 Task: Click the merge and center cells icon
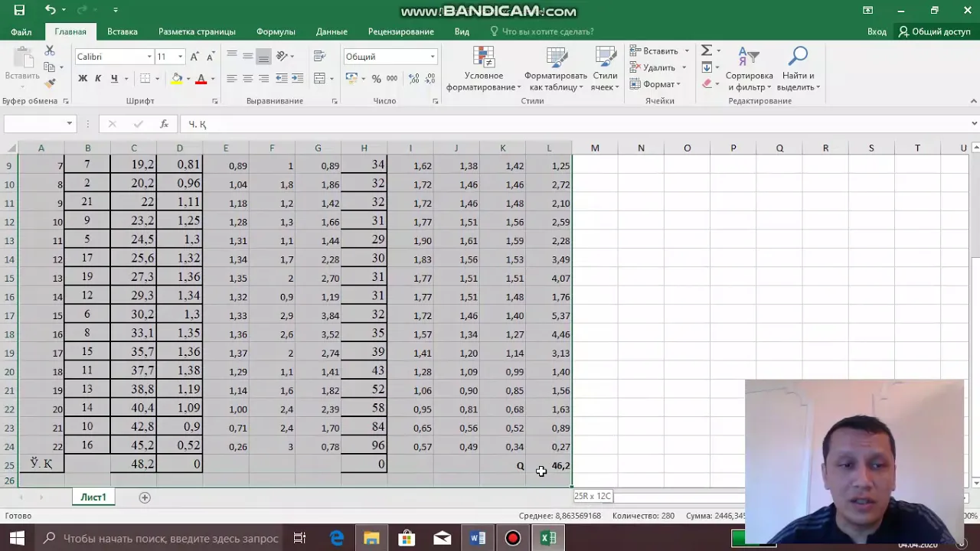[320, 79]
